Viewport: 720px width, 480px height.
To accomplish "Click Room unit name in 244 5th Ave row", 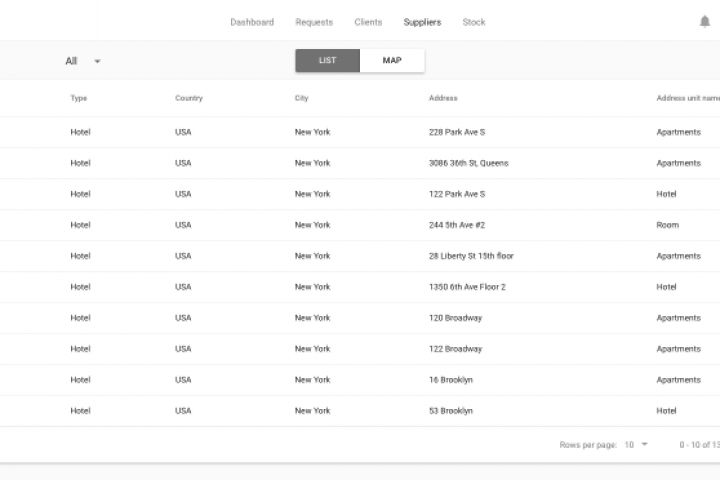I will coord(668,225).
